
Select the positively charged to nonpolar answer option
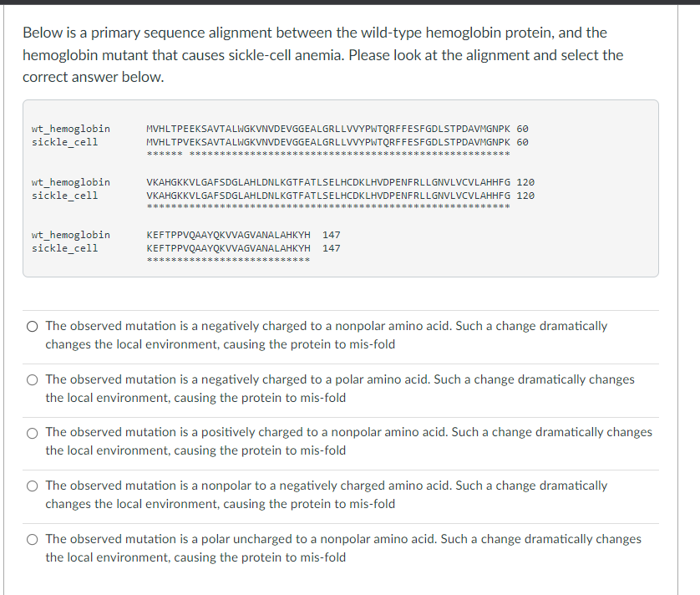(x=32, y=432)
